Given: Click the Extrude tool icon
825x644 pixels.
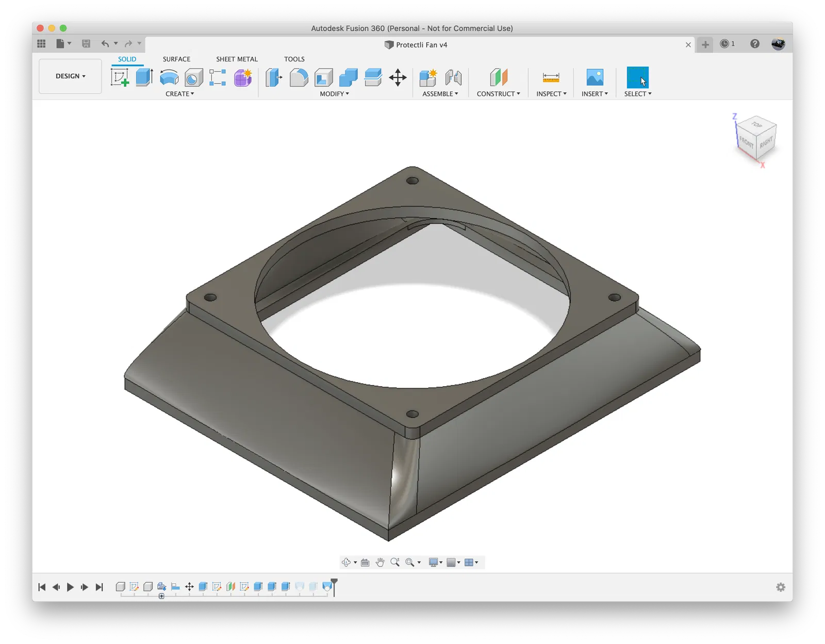Looking at the screenshot, I should point(144,77).
